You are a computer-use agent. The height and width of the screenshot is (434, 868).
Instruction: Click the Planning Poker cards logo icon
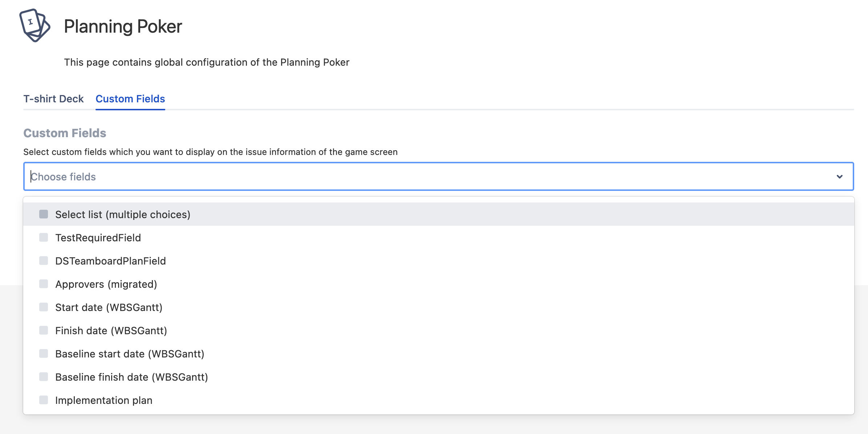pyautogui.click(x=35, y=25)
